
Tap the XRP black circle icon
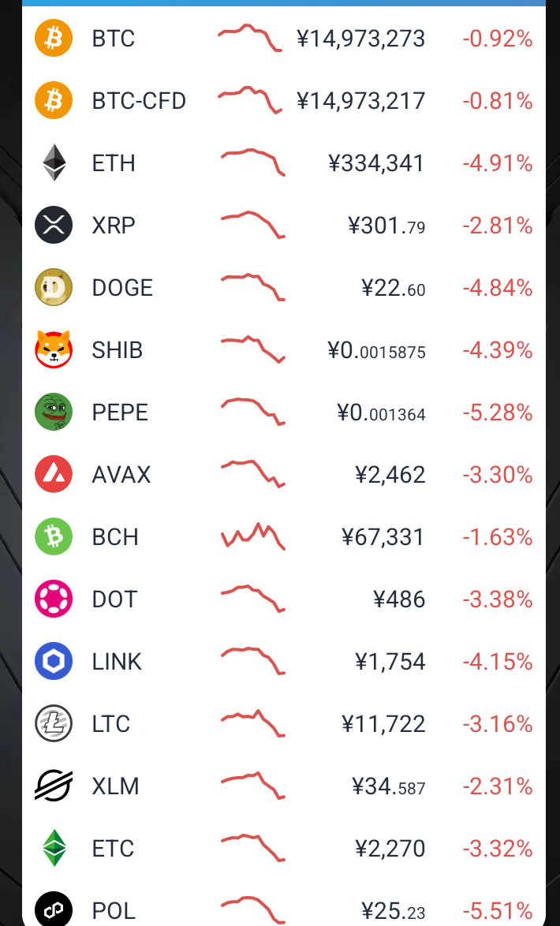click(x=54, y=225)
